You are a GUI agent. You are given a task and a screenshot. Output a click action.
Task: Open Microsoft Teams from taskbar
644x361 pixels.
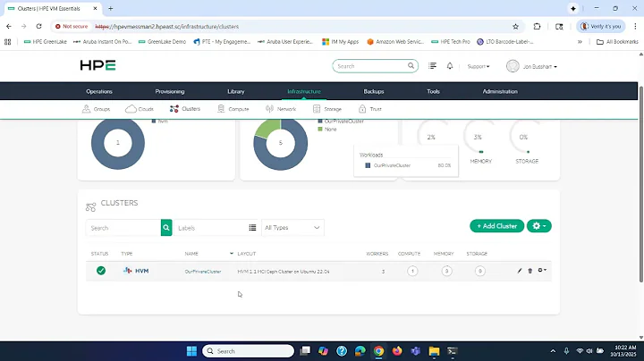tap(416, 351)
